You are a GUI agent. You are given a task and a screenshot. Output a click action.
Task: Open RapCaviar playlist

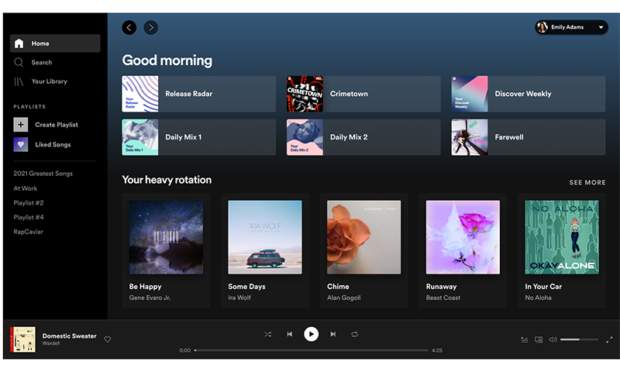pos(28,232)
